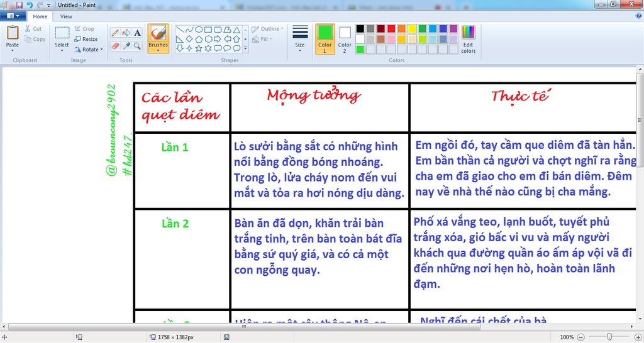The height and width of the screenshot is (343, 644).
Task: Choose the Oval shape
Action: [198, 30]
